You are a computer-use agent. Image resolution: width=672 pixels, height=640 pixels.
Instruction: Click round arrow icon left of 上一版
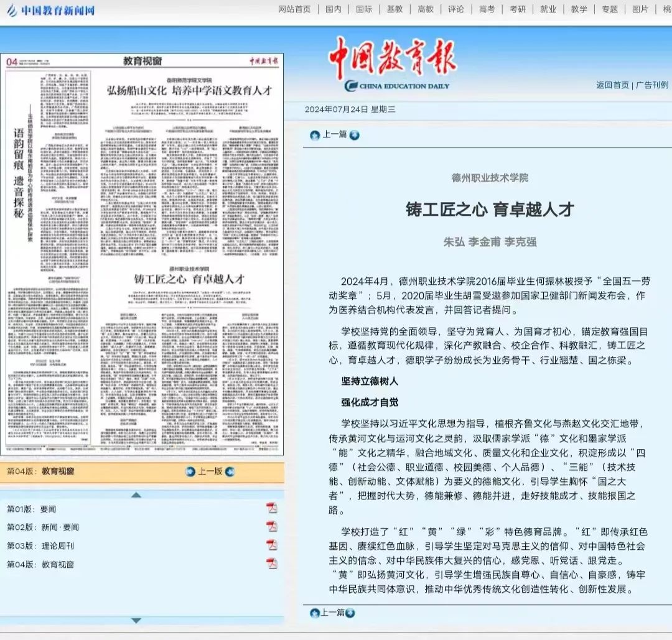190,471
